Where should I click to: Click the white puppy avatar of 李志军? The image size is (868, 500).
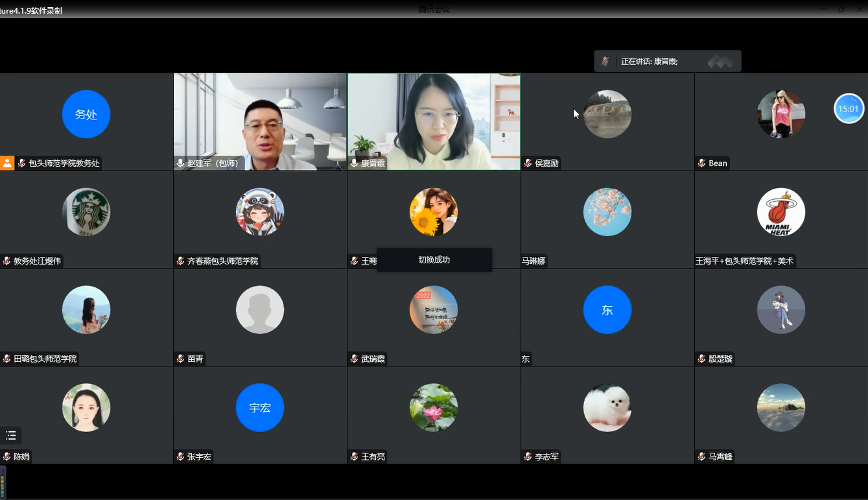[607, 408]
